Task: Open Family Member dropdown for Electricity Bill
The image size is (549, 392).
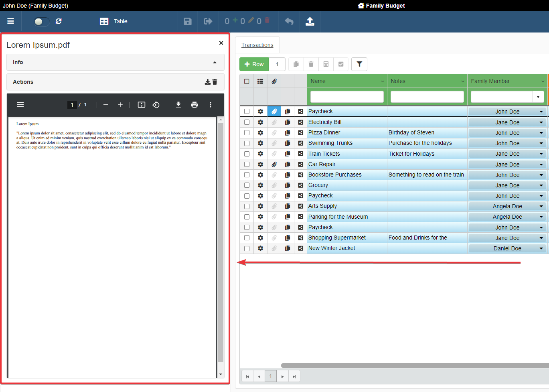Action: [541, 122]
